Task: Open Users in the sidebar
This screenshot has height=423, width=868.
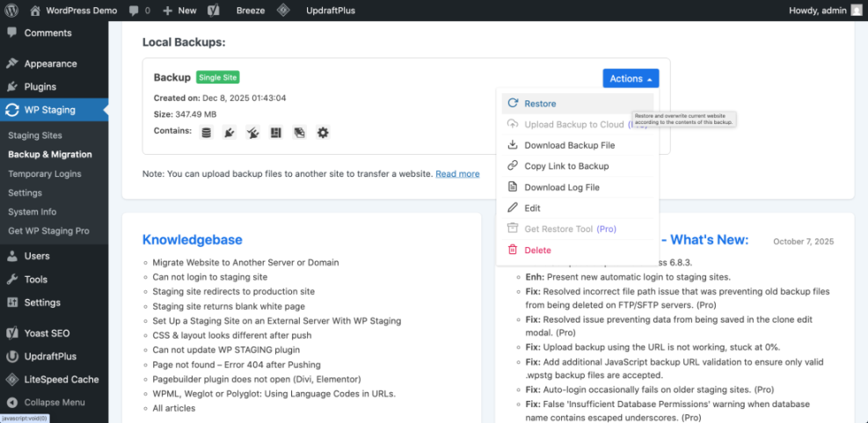Action: click(x=55, y=256)
